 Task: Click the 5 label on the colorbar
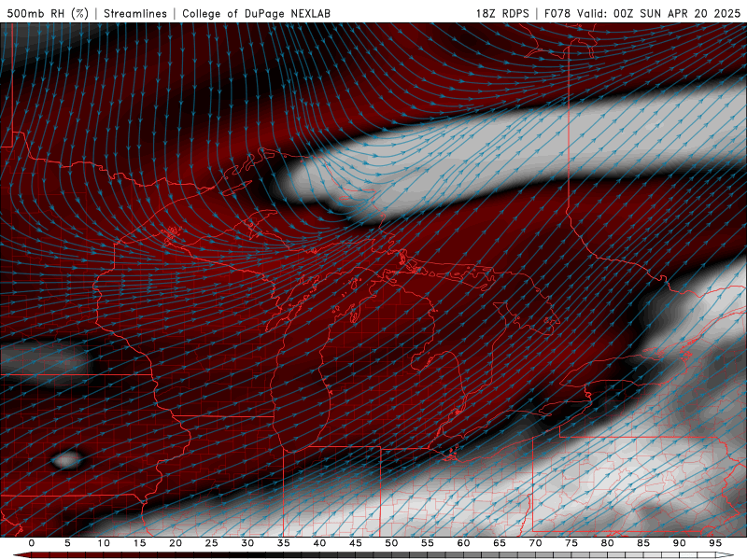67,543
